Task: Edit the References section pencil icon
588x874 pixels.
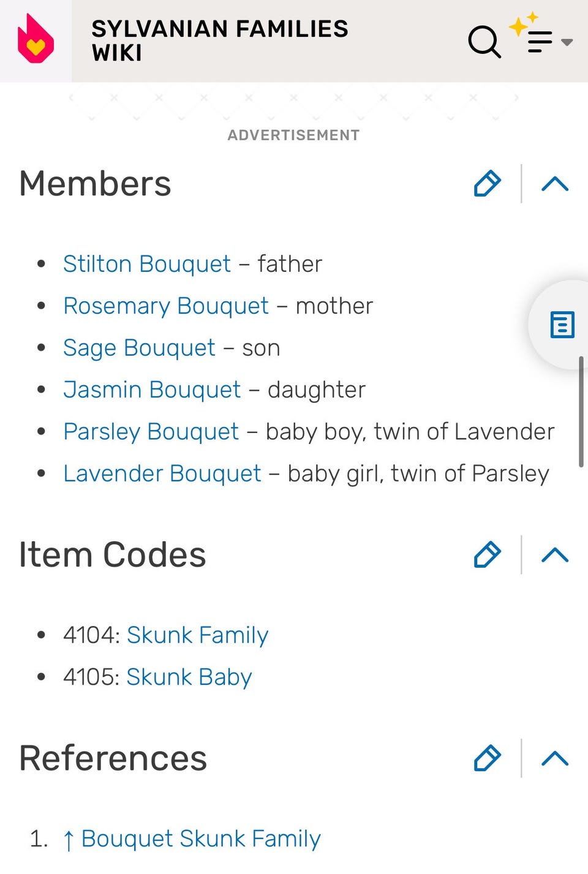Action: tap(488, 758)
